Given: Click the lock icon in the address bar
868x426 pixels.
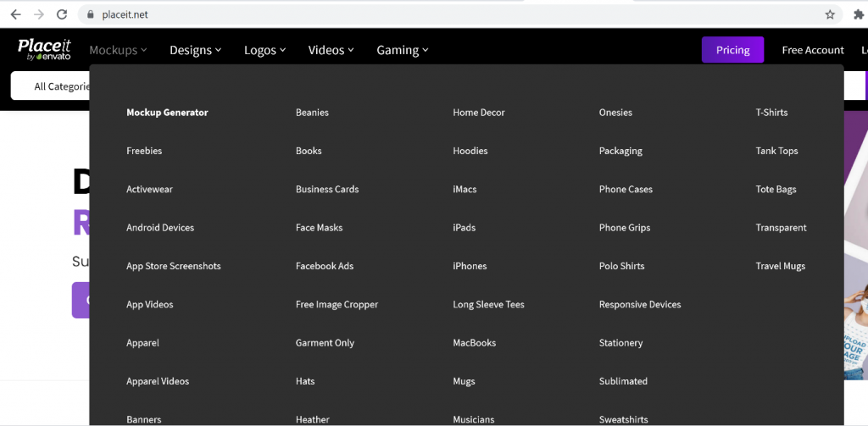Looking at the screenshot, I should [91, 15].
